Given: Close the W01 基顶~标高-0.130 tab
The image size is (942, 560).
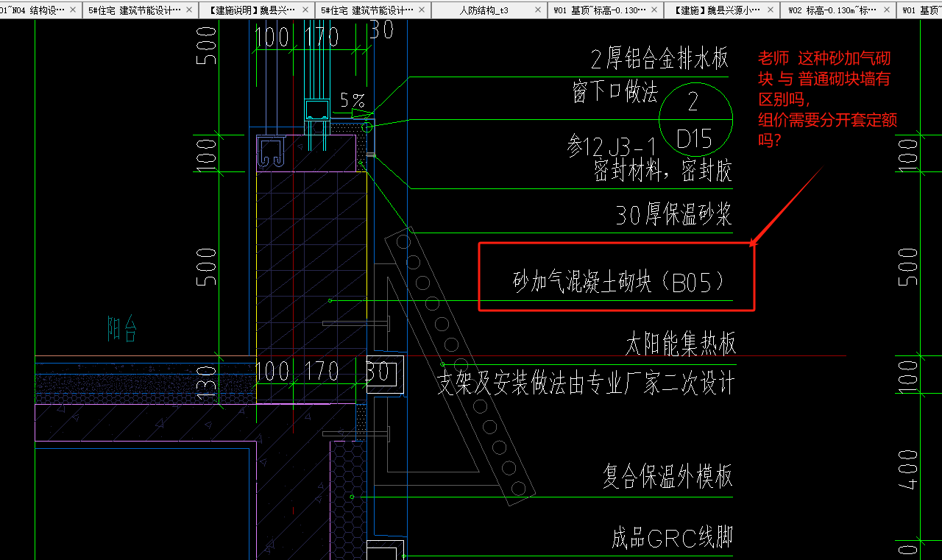Looking at the screenshot, I should (654, 10).
